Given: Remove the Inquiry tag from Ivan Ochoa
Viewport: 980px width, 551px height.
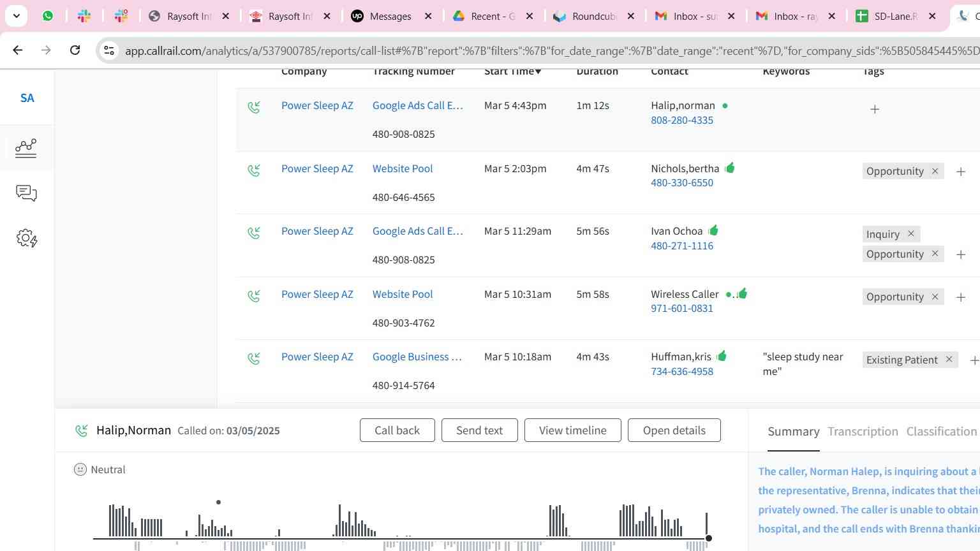Looking at the screenshot, I should coord(911,234).
